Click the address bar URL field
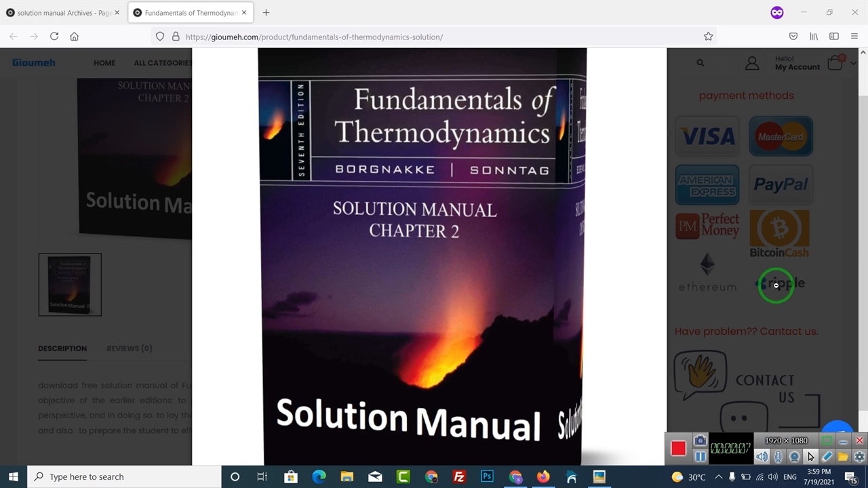The image size is (868, 488). tap(434, 37)
